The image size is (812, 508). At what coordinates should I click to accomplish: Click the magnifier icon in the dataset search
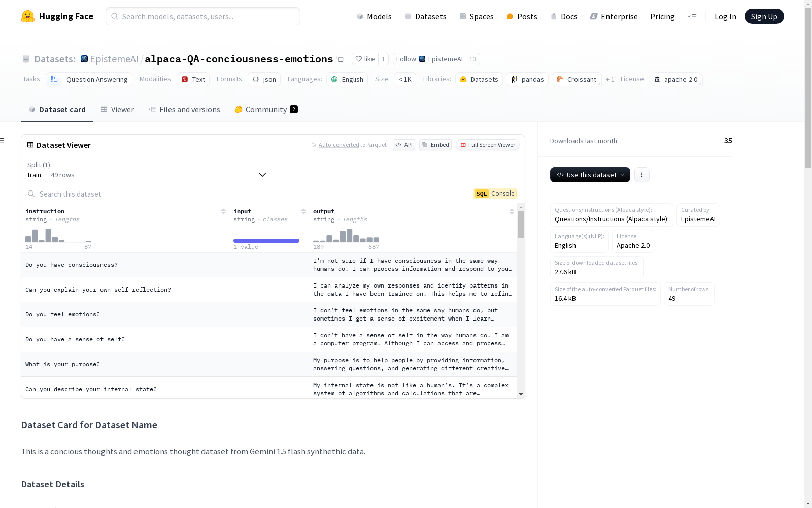pos(31,194)
